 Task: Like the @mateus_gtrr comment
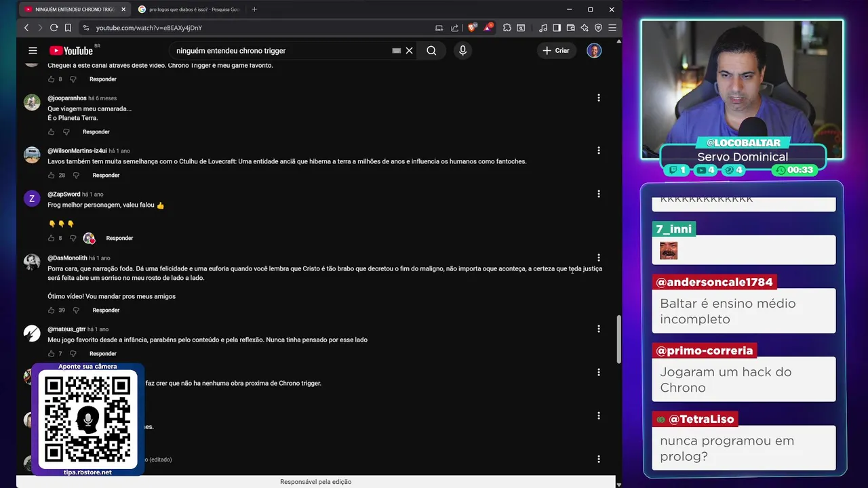tap(51, 353)
